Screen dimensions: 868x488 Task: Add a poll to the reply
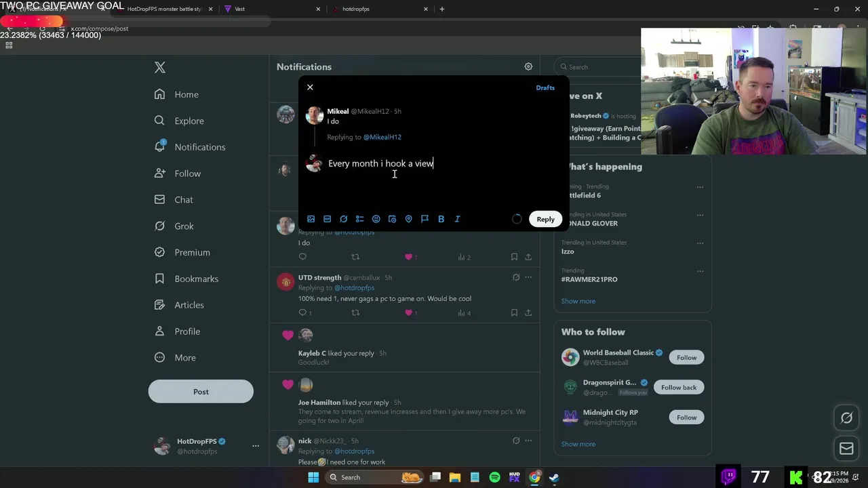[x=359, y=219]
